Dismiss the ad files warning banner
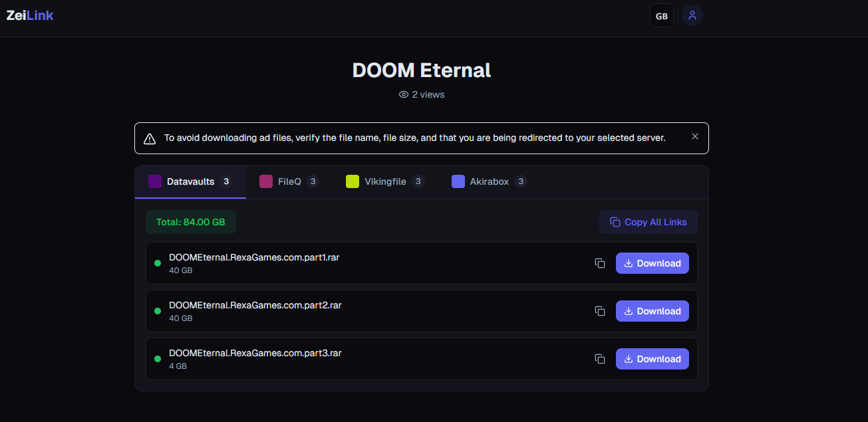 pyautogui.click(x=695, y=136)
